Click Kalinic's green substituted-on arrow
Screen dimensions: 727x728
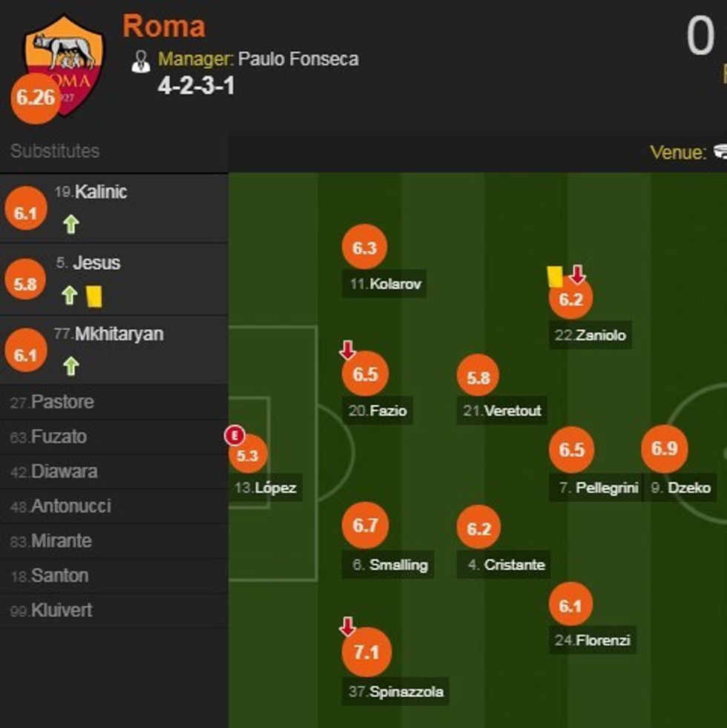pos(70,224)
